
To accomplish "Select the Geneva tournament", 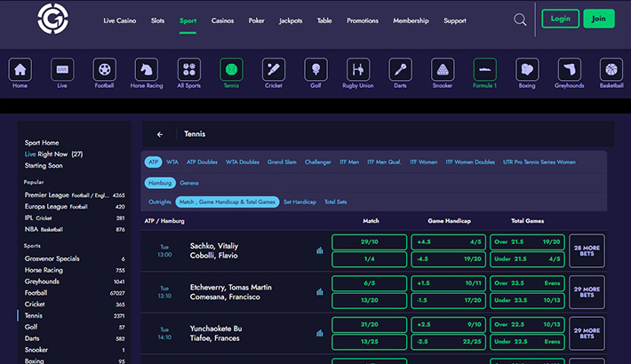I will (189, 183).
